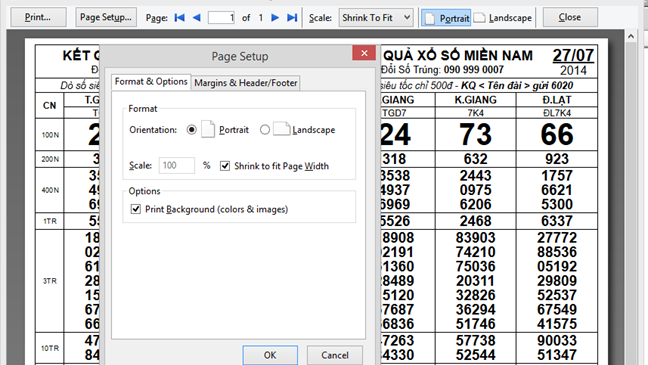Screen dimensions: 648x365
Task: Open Format & Options tab
Action: coord(151,81)
